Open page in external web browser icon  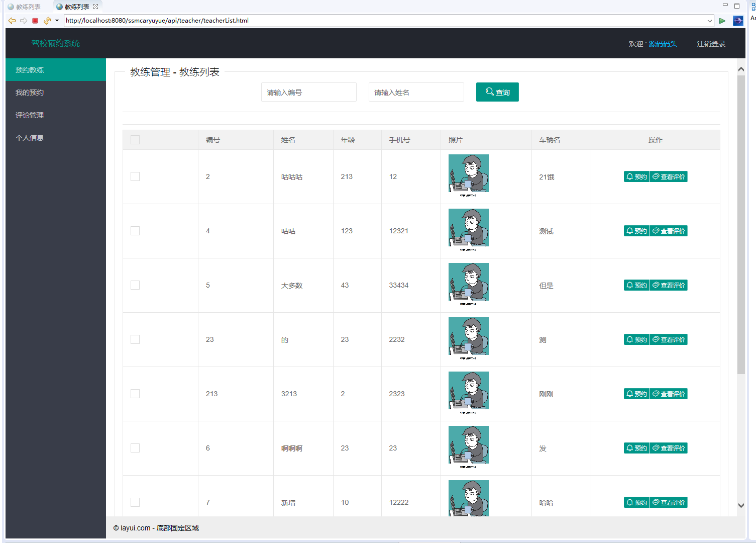(x=737, y=21)
